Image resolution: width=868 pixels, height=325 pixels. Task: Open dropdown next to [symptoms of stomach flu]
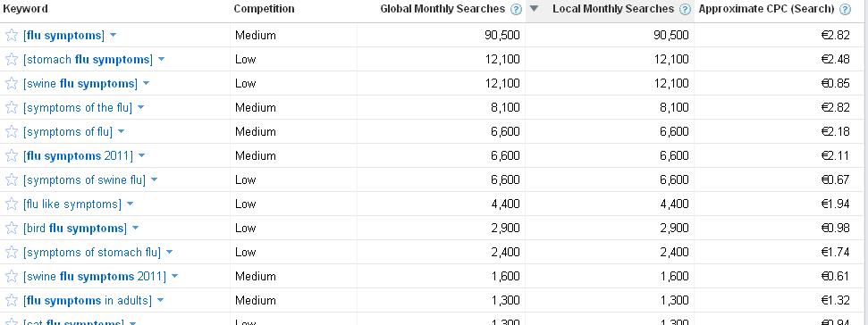[169, 252]
